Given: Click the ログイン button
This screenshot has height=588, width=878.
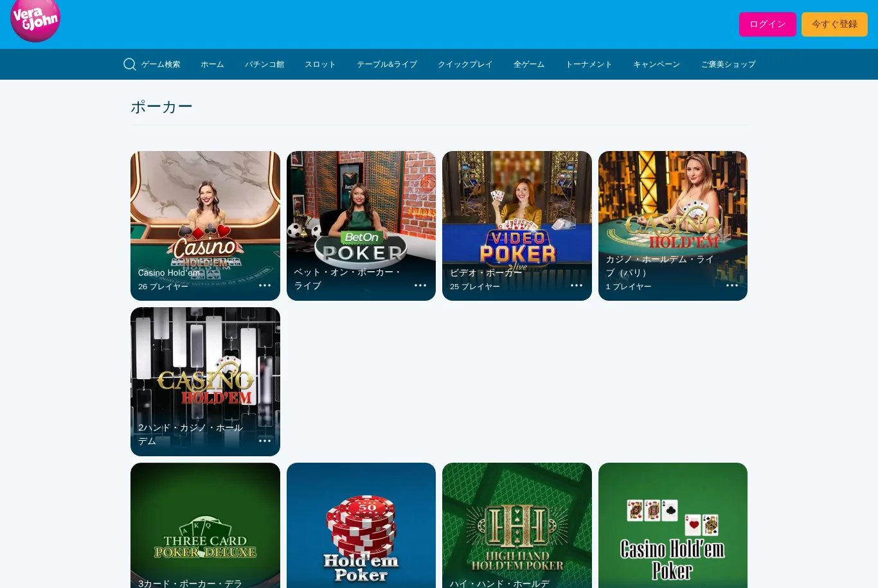Looking at the screenshot, I should pos(767,24).
